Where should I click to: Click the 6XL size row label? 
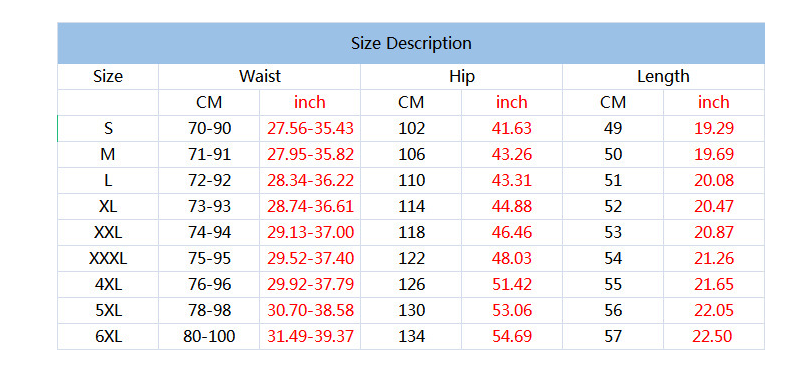coord(108,336)
